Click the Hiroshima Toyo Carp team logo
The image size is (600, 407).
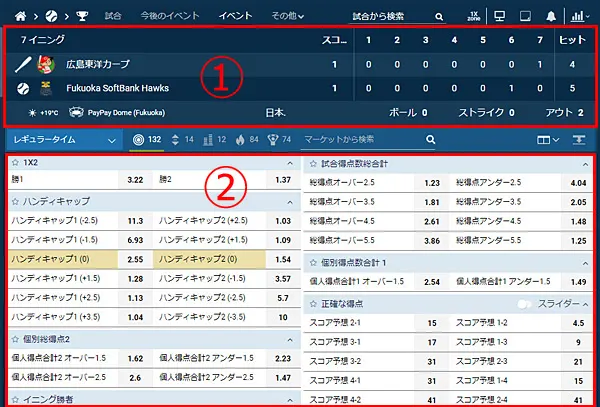(46, 64)
